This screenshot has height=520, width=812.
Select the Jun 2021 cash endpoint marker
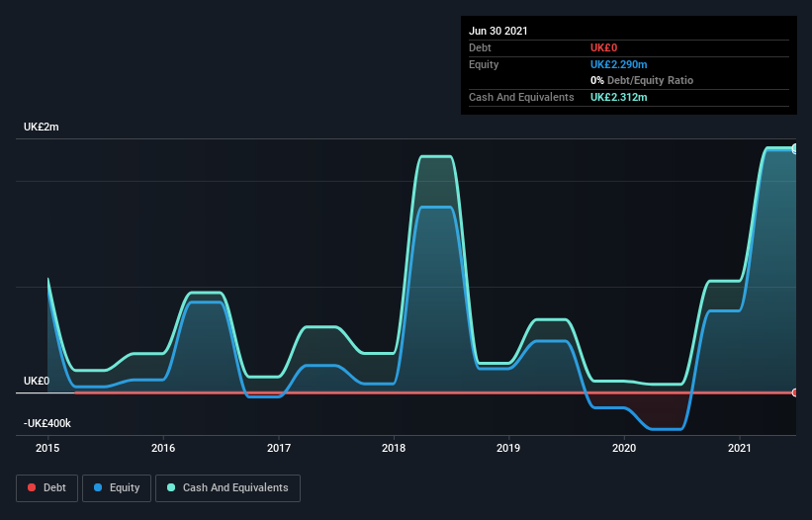795,148
